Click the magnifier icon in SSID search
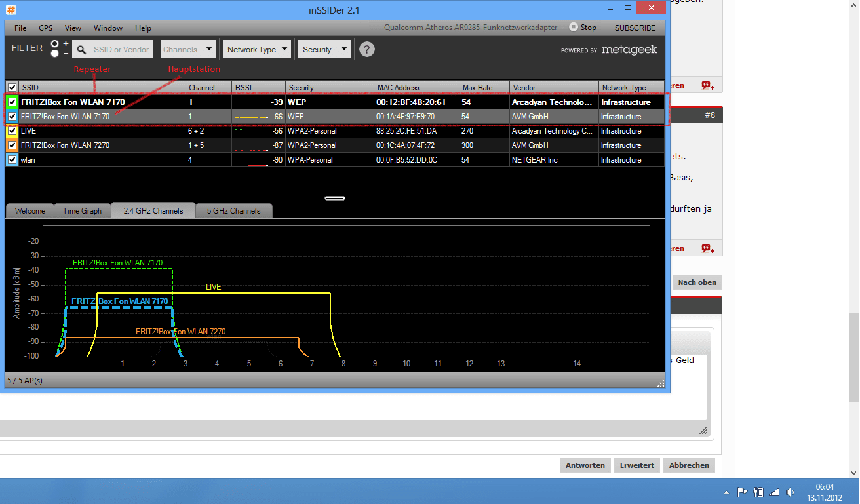This screenshot has height=504, width=860. [x=82, y=49]
